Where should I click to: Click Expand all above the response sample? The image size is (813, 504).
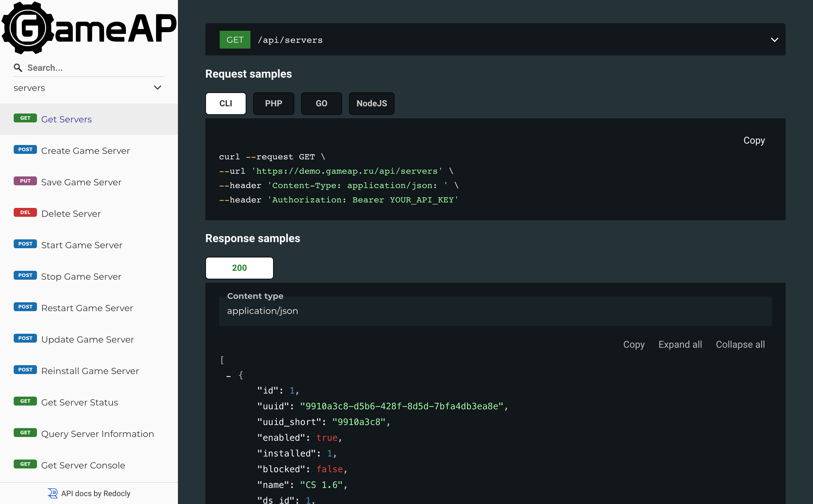pyautogui.click(x=680, y=344)
